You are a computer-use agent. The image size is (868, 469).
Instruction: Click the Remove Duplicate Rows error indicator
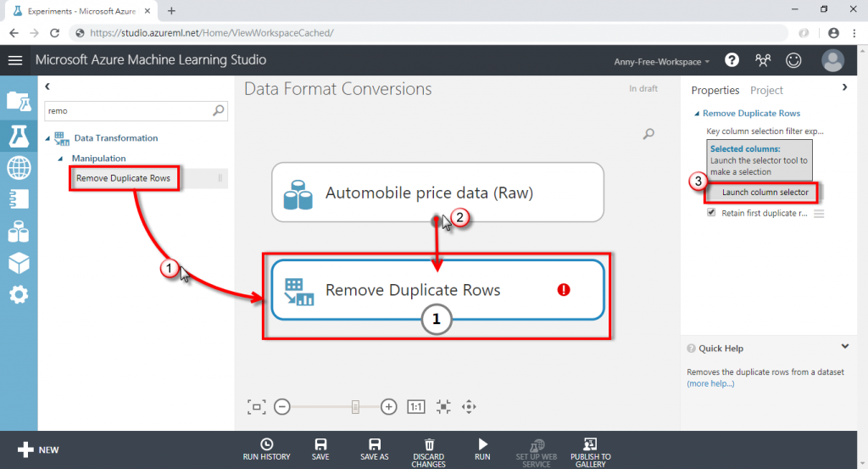pyautogui.click(x=564, y=289)
